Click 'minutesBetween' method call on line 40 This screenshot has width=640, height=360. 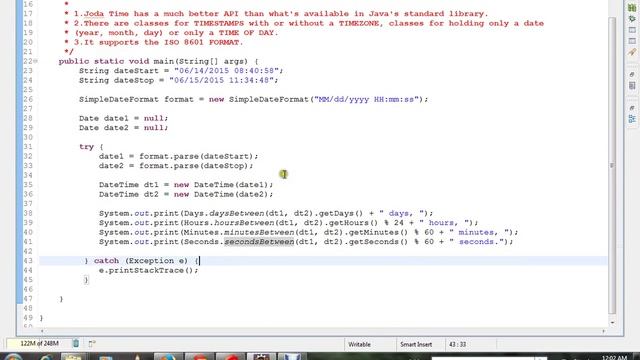click(259, 232)
